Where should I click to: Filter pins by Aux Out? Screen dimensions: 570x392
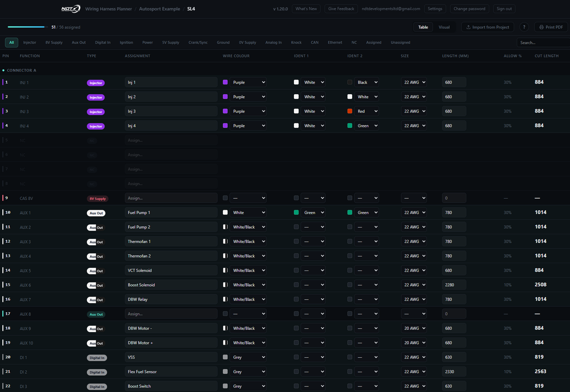pos(78,43)
